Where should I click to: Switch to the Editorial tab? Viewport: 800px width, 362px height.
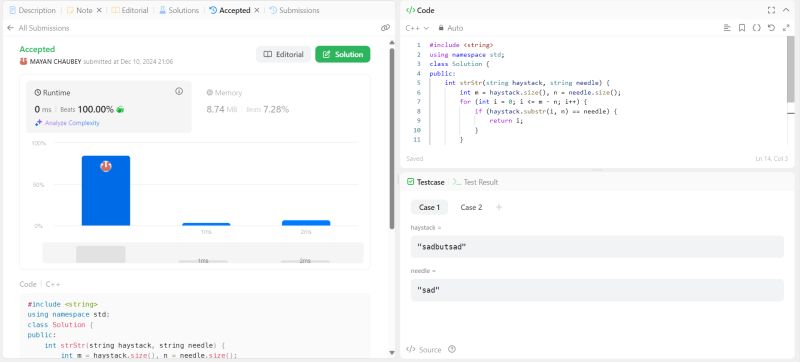[x=130, y=10]
